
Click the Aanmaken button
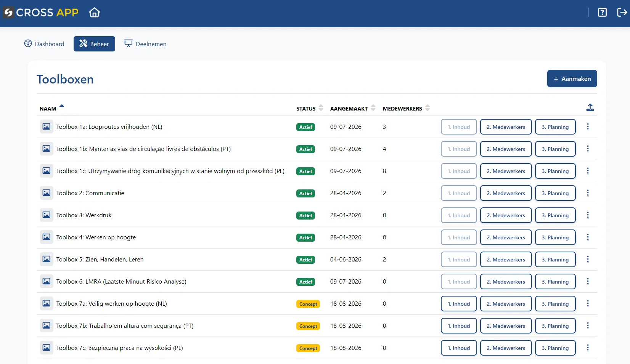tap(572, 79)
